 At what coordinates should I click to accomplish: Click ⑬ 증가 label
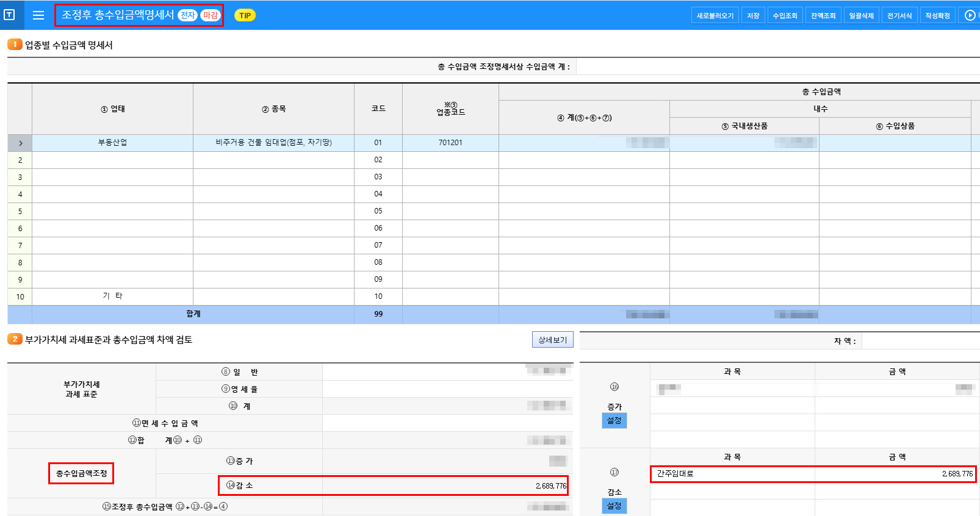(x=239, y=461)
